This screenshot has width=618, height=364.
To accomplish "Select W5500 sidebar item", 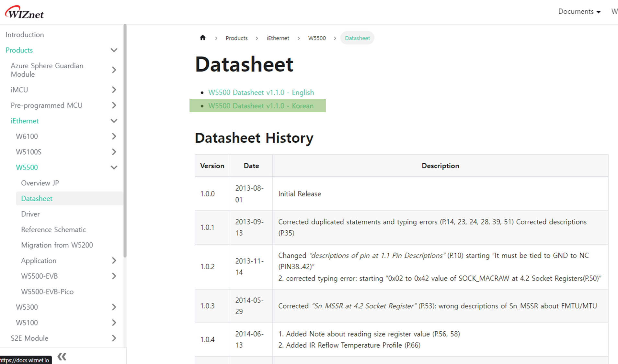I will pos(27,167).
